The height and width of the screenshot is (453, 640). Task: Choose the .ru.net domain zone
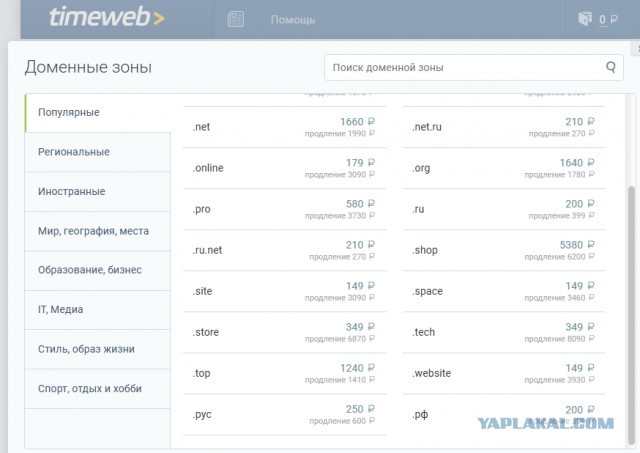tap(284, 250)
